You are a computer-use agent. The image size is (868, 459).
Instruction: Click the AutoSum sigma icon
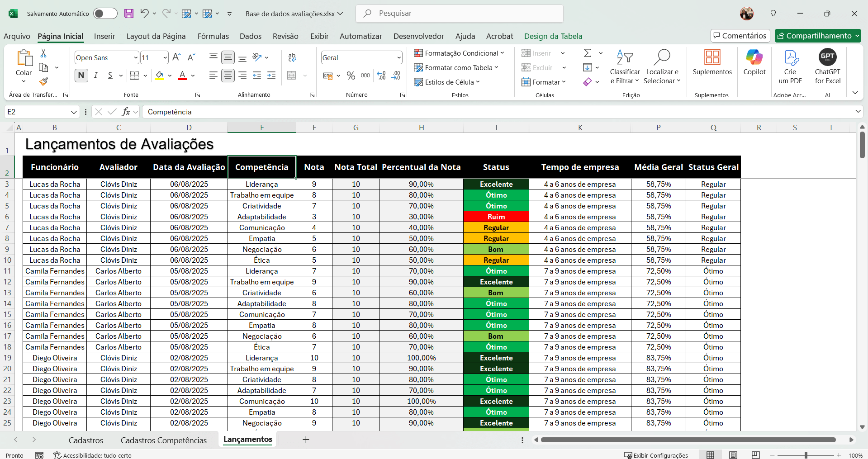[x=588, y=53]
